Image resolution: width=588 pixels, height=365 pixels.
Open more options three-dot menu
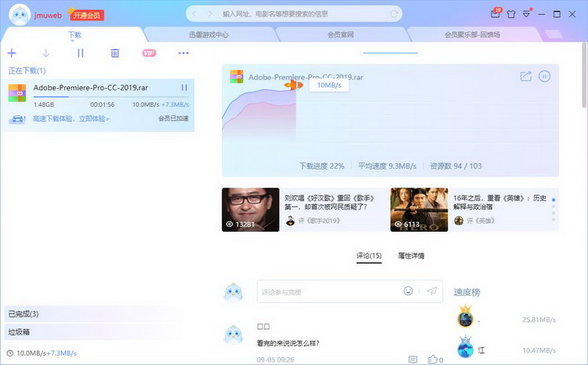click(x=183, y=53)
